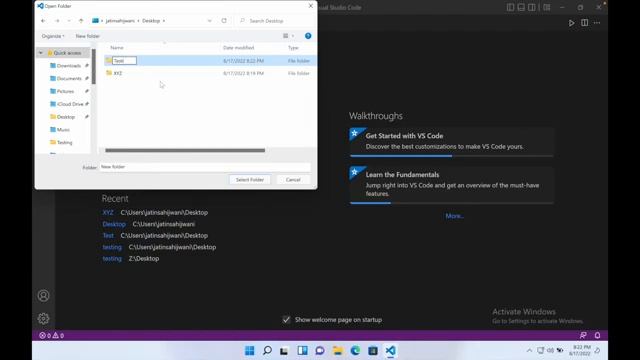Click the Search Desktop field
The width and height of the screenshot is (640, 360).
[275, 21]
